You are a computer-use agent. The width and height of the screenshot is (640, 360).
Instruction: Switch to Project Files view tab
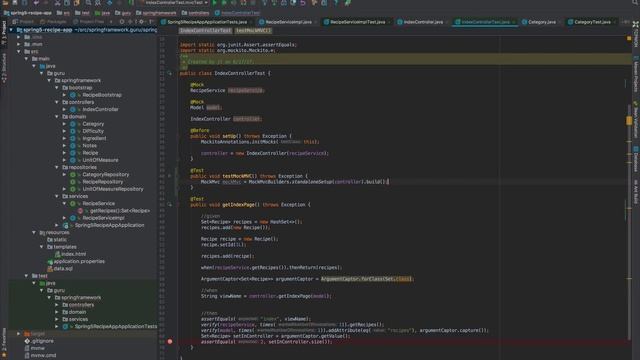point(89,22)
